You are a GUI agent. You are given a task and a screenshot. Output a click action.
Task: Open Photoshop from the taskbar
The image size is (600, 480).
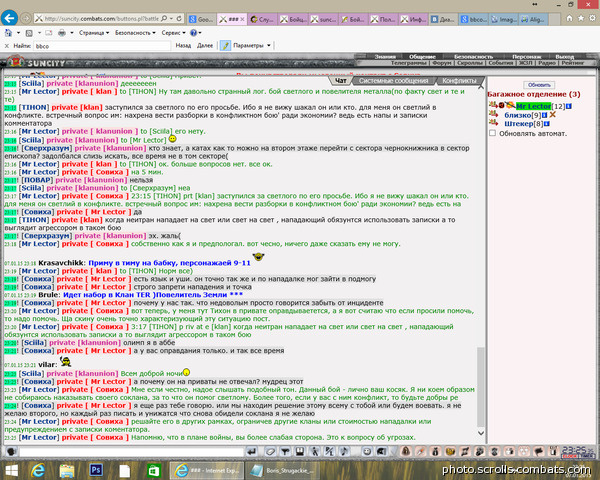point(95,470)
